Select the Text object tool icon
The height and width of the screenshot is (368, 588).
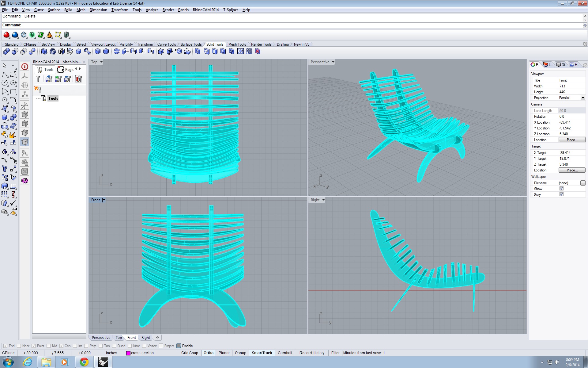point(5,169)
